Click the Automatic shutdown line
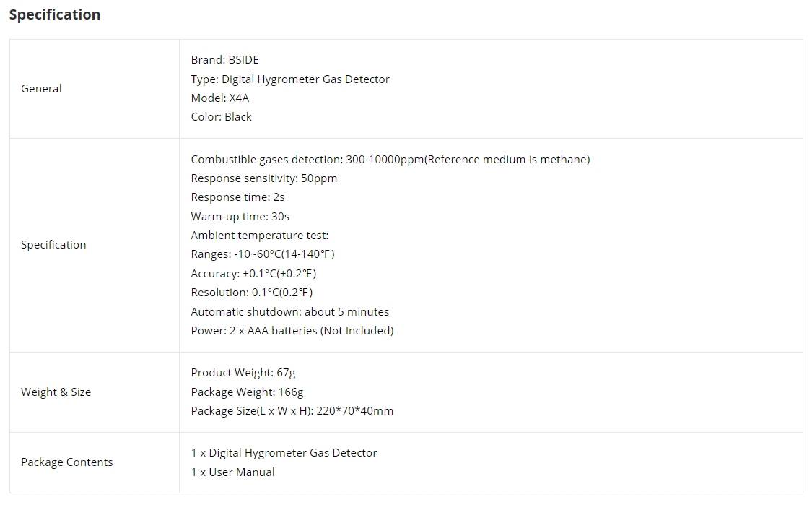 click(x=289, y=311)
